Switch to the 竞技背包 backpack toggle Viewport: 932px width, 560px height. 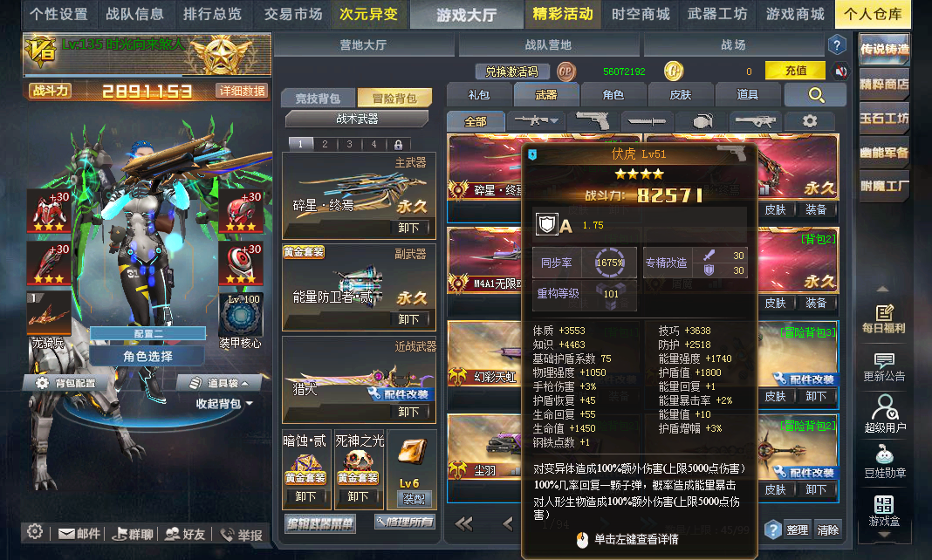[318, 98]
